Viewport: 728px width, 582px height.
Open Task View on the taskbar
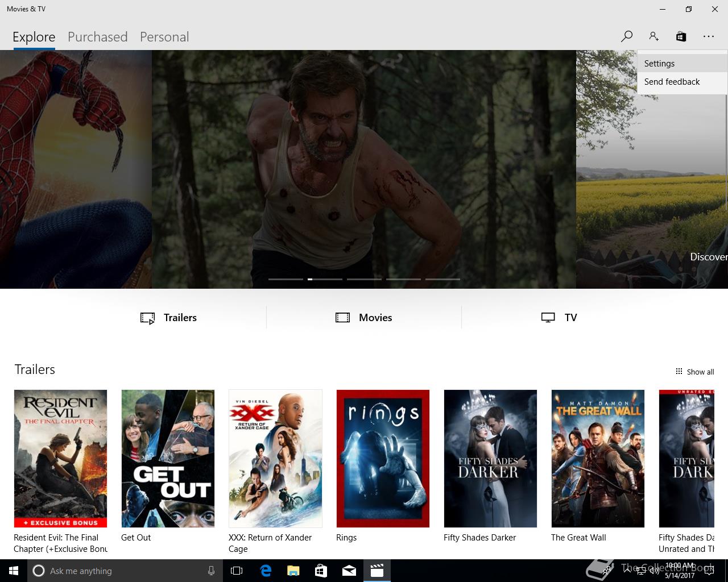[237, 571]
